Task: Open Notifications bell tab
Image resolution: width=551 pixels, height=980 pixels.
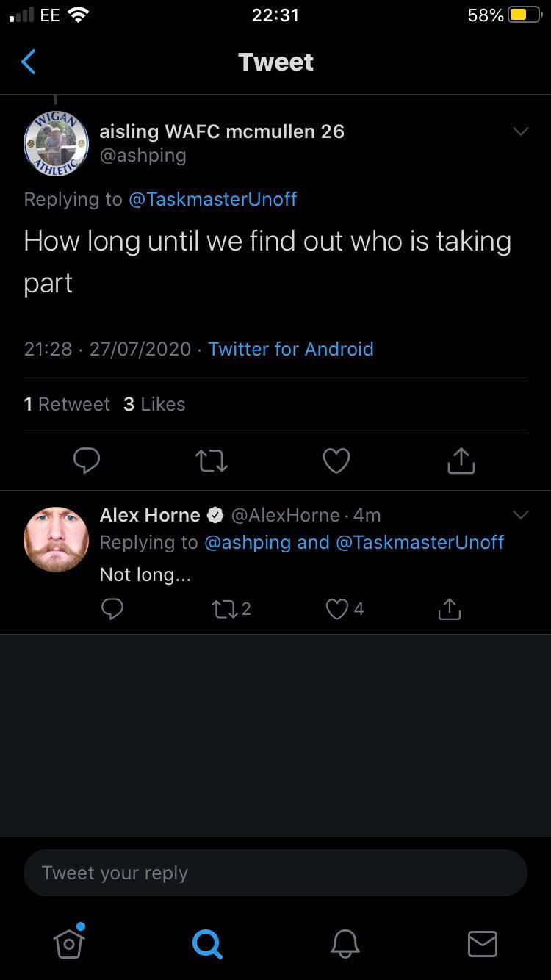Action: pyautogui.click(x=345, y=943)
